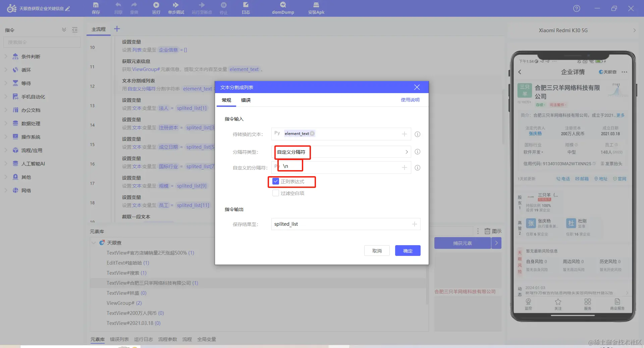Image resolution: width=644 pixels, height=348 pixels.
Task: Check the 过滤空白项 checkbox
Action: (276, 193)
